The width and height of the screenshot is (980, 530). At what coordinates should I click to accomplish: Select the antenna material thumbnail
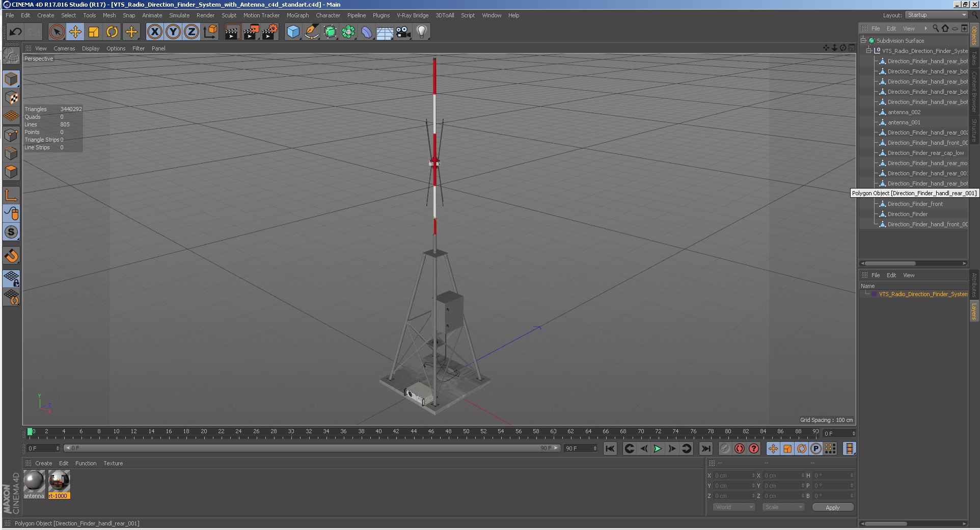tap(34, 481)
